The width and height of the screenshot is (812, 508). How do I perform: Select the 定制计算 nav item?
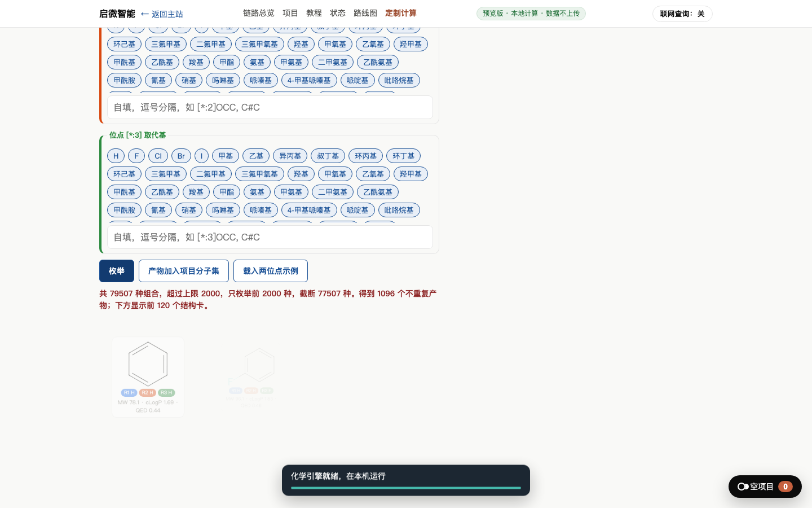tap(401, 13)
